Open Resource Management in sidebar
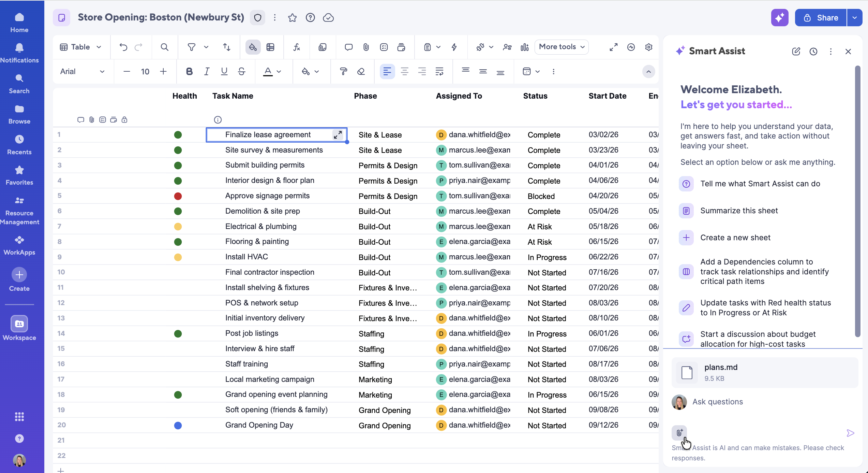 coord(19,211)
